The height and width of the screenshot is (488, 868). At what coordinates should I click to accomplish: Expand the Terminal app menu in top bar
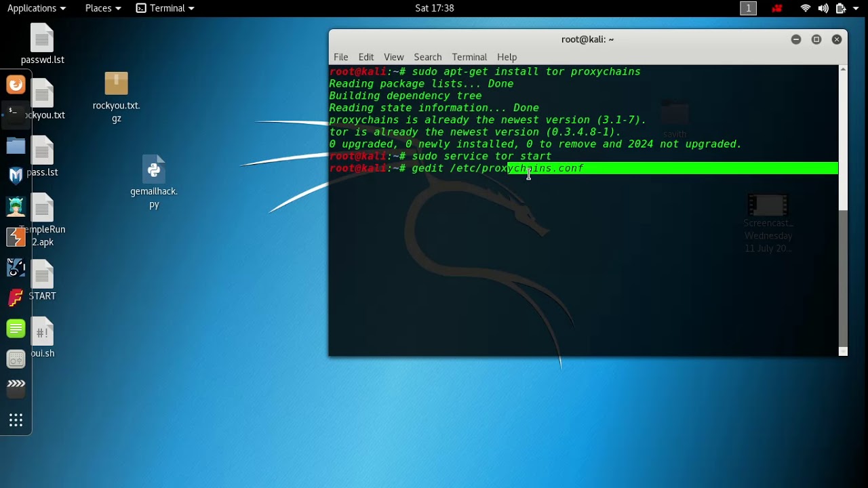[x=165, y=8]
